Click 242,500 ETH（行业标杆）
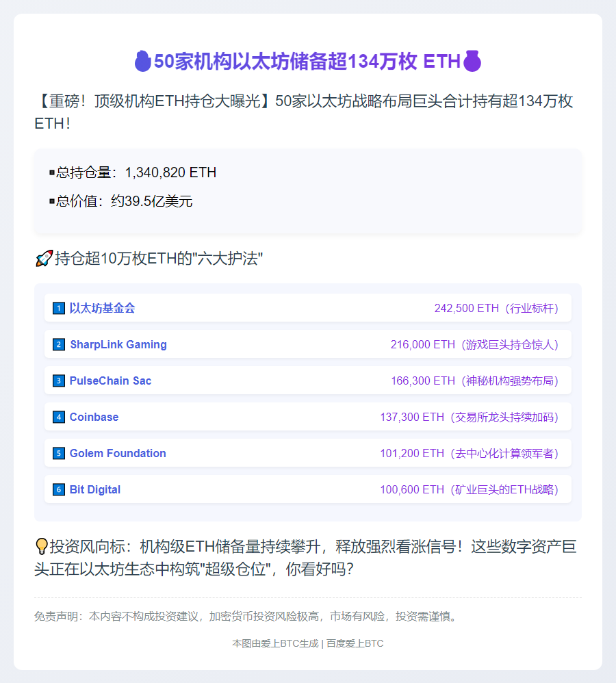The height and width of the screenshot is (683, 616). pos(496,309)
